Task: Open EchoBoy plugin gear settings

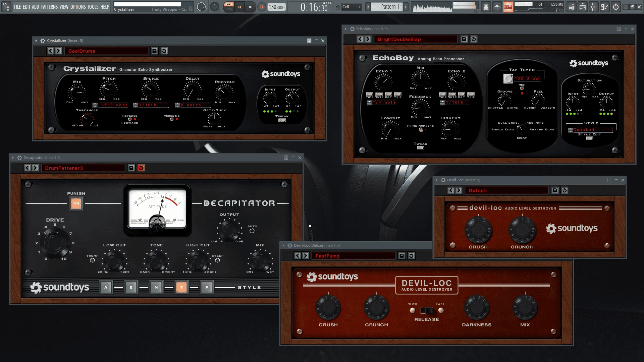Action: pyautogui.click(x=352, y=29)
